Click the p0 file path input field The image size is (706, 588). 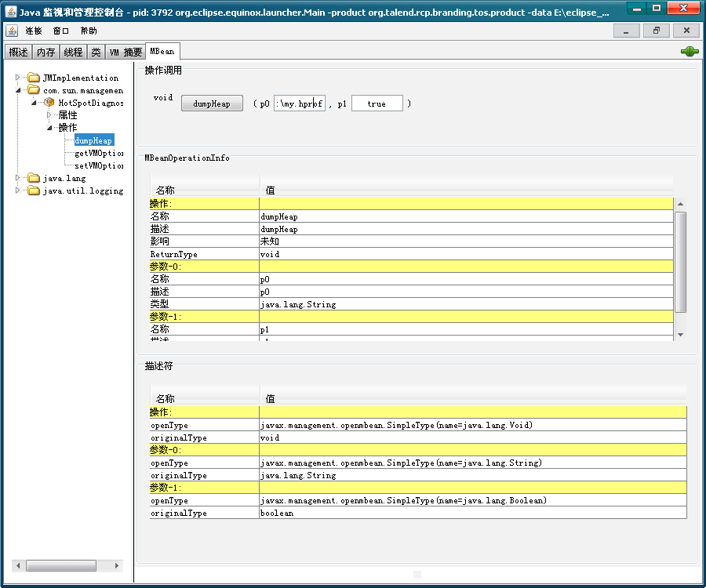[x=299, y=103]
